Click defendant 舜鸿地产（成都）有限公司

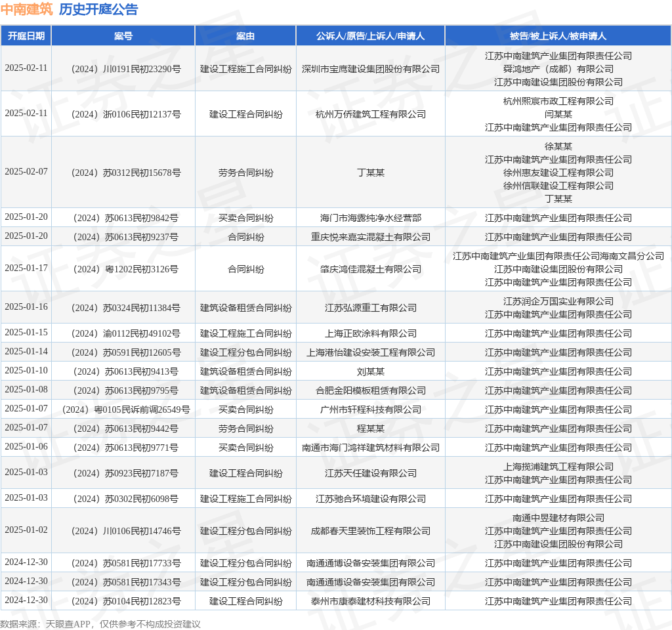(x=558, y=69)
